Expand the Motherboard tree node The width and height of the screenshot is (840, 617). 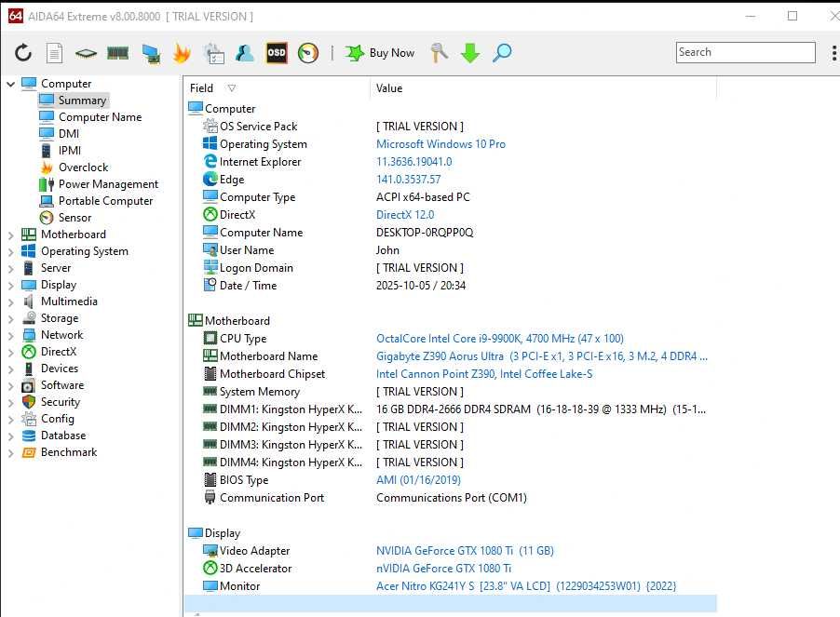[x=10, y=235]
